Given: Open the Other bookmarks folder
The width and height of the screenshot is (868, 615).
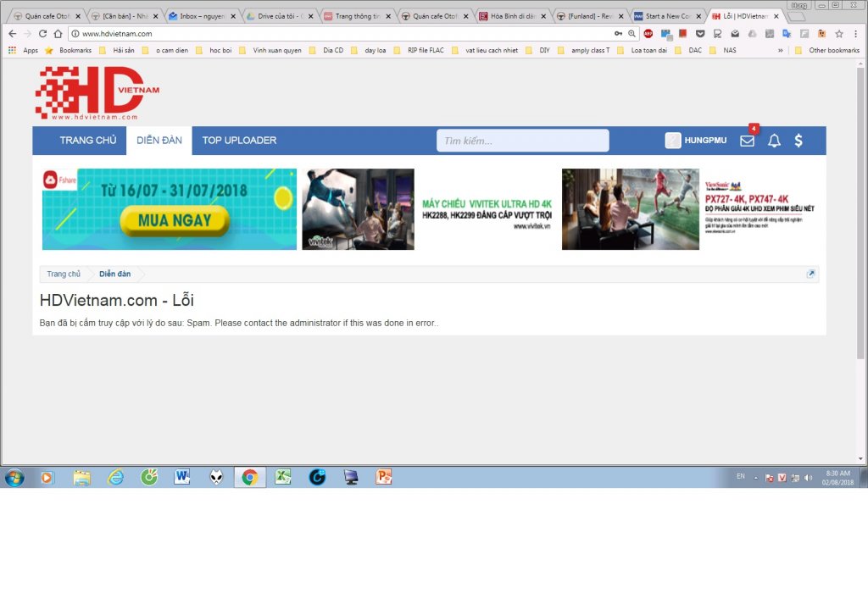Looking at the screenshot, I should coord(827,50).
